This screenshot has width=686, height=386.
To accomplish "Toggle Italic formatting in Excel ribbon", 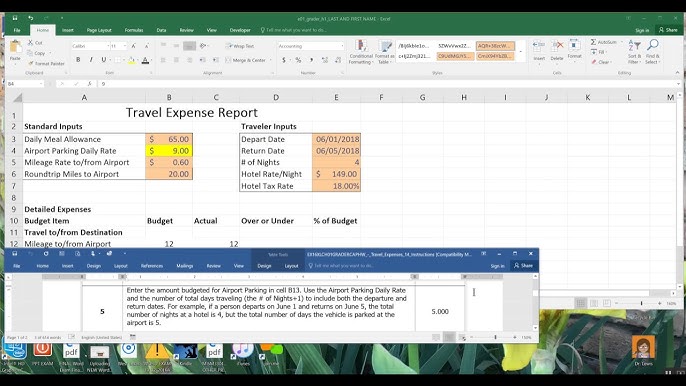I will pos(91,60).
